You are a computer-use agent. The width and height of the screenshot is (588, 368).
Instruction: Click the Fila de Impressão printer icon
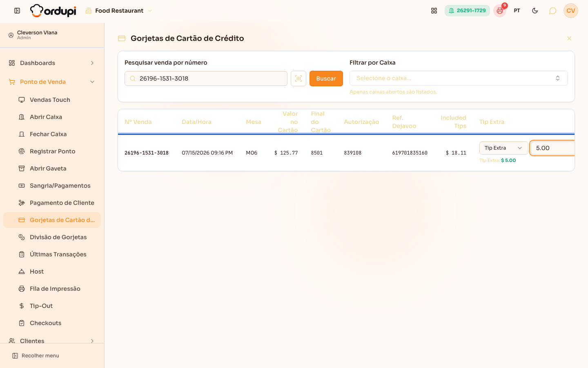coord(22,289)
